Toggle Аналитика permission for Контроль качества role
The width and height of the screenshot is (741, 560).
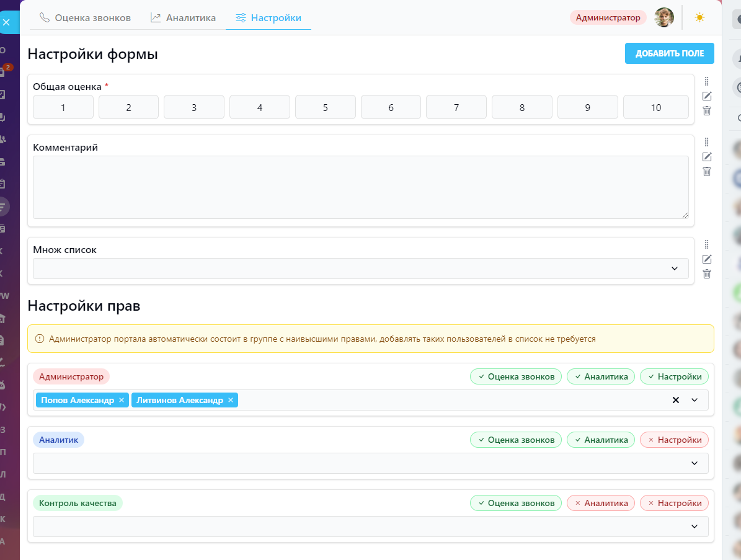point(600,503)
